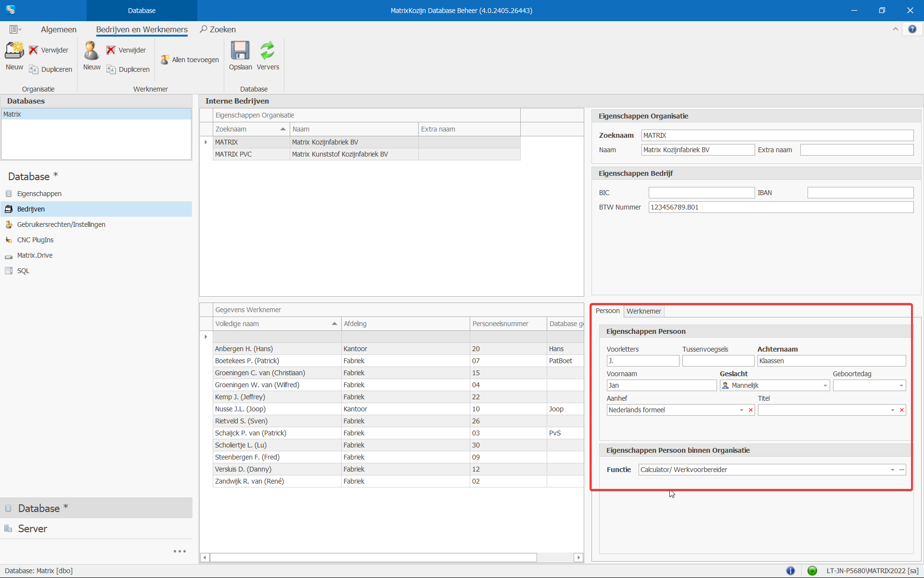The image size is (924, 578).
Task: Click horizontal scrollbar left arrow
Action: coord(205,557)
